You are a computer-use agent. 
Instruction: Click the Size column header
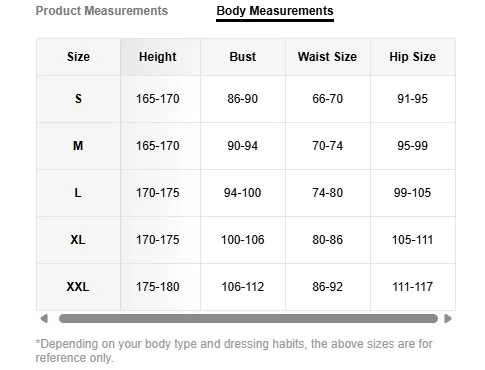coord(78,57)
